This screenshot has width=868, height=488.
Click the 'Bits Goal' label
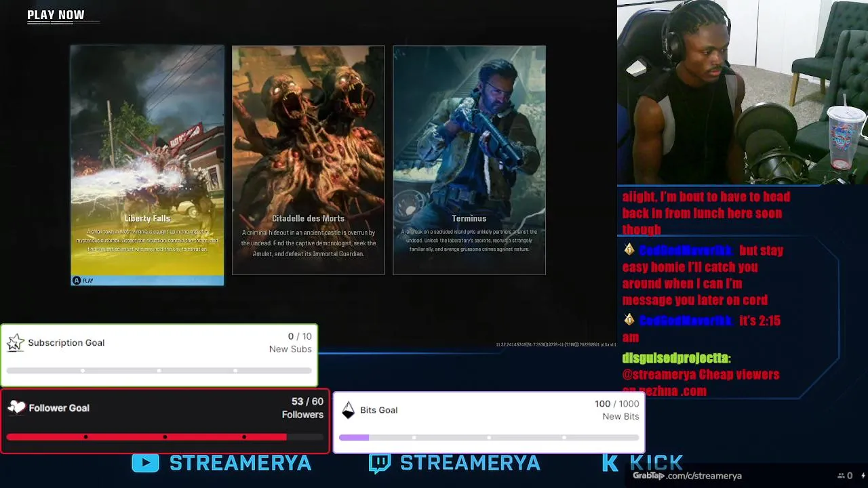click(x=378, y=410)
